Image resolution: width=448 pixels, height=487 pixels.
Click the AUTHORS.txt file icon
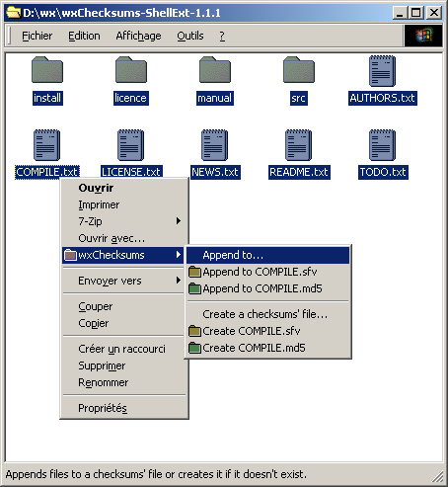382,71
